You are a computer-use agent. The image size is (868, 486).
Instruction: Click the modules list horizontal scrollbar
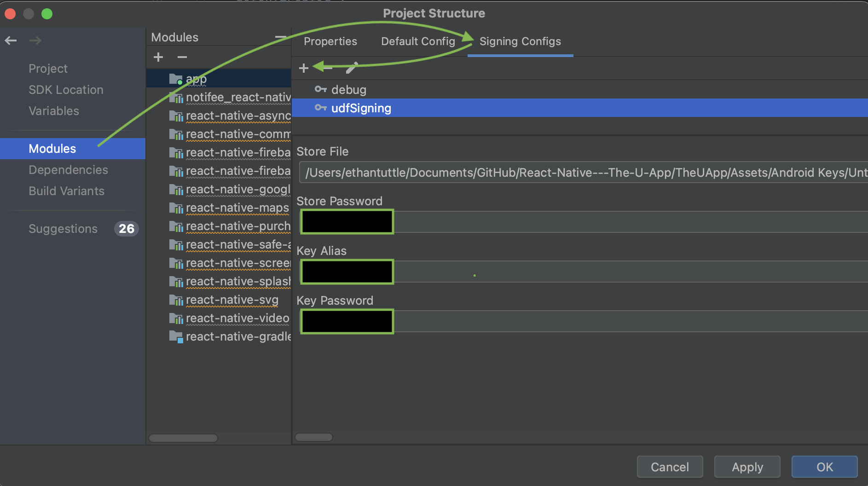(183, 438)
